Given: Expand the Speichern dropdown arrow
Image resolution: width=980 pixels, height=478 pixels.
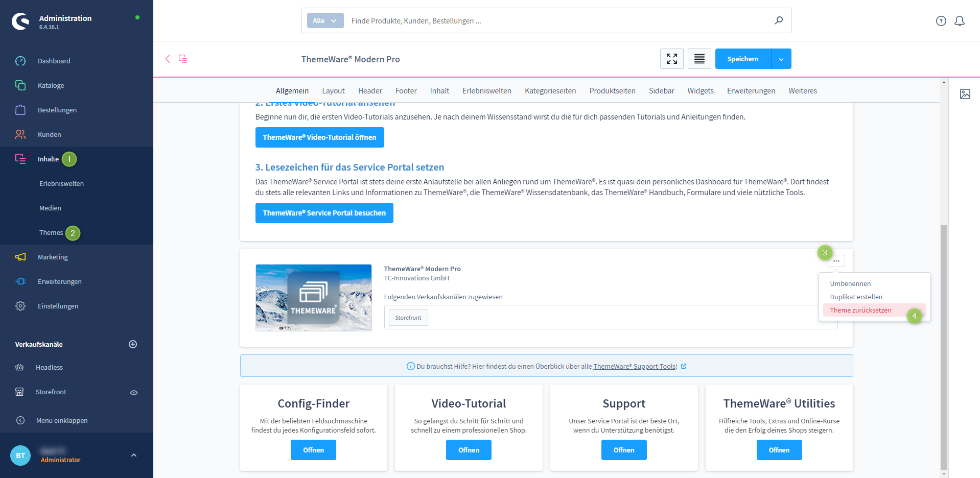Looking at the screenshot, I should pyautogui.click(x=781, y=59).
